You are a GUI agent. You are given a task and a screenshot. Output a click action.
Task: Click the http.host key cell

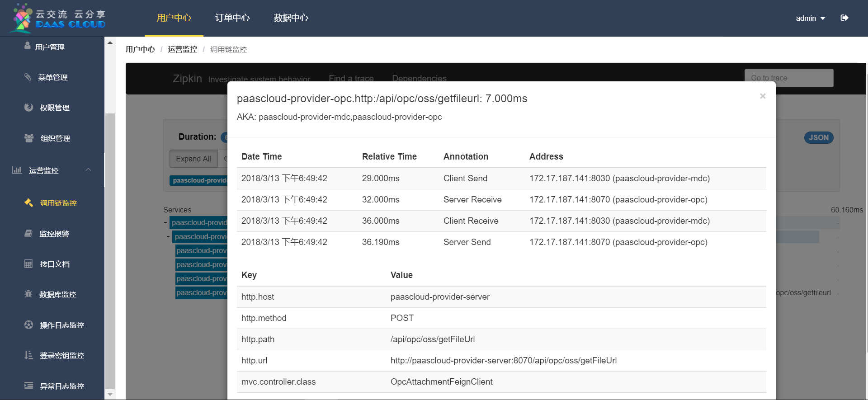click(x=258, y=297)
